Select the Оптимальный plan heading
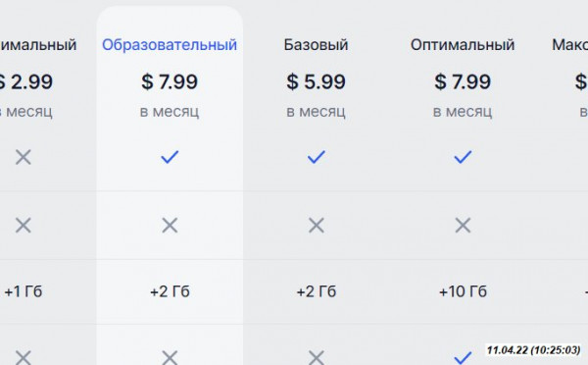Viewport: 588px width, 365px height. tap(463, 45)
